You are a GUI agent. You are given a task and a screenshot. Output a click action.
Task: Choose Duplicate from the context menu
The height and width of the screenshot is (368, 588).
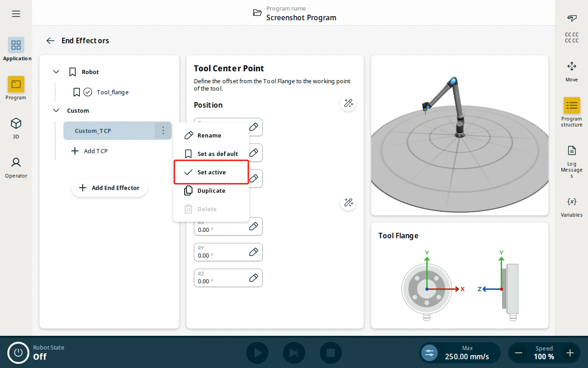click(211, 190)
